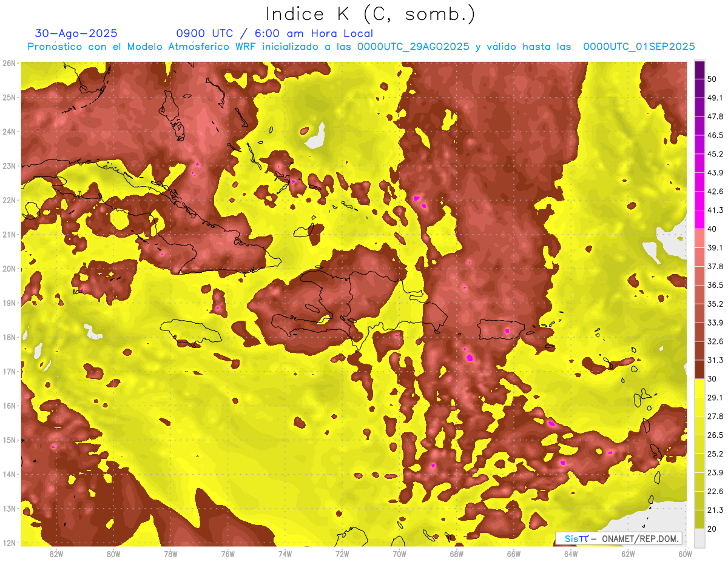
Task: Click the latitude label 26N
Action: (x=9, y=63)
